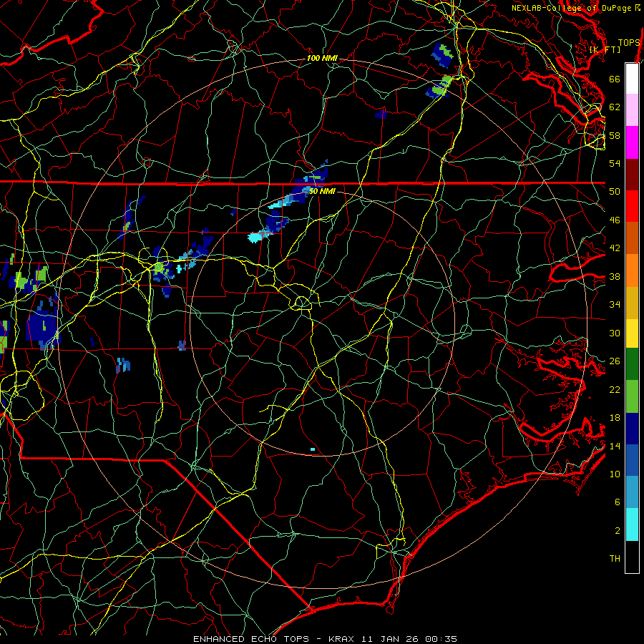Viewport: 644px width, 644px height.
Task: Click legend value '14'
Action: point(615,446)
